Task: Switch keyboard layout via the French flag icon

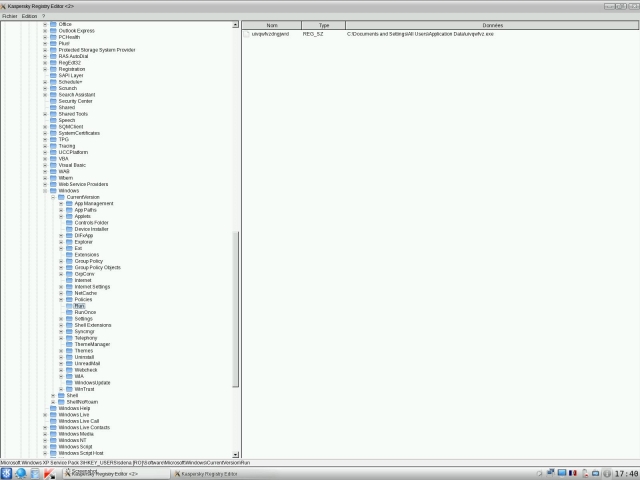Action: 573,473
